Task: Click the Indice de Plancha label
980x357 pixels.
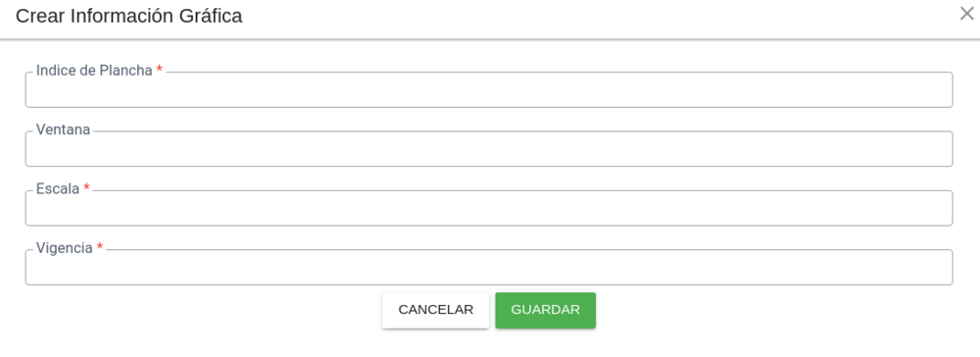Action: pyautogui.click(x=94, y=71)
